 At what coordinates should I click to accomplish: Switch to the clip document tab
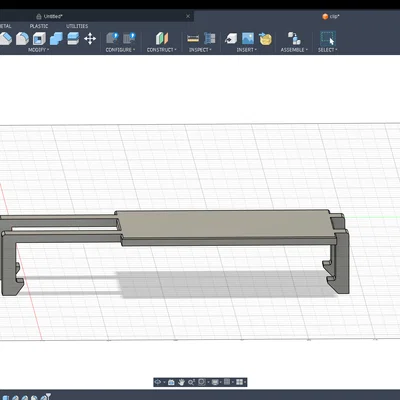pos(331,16)
